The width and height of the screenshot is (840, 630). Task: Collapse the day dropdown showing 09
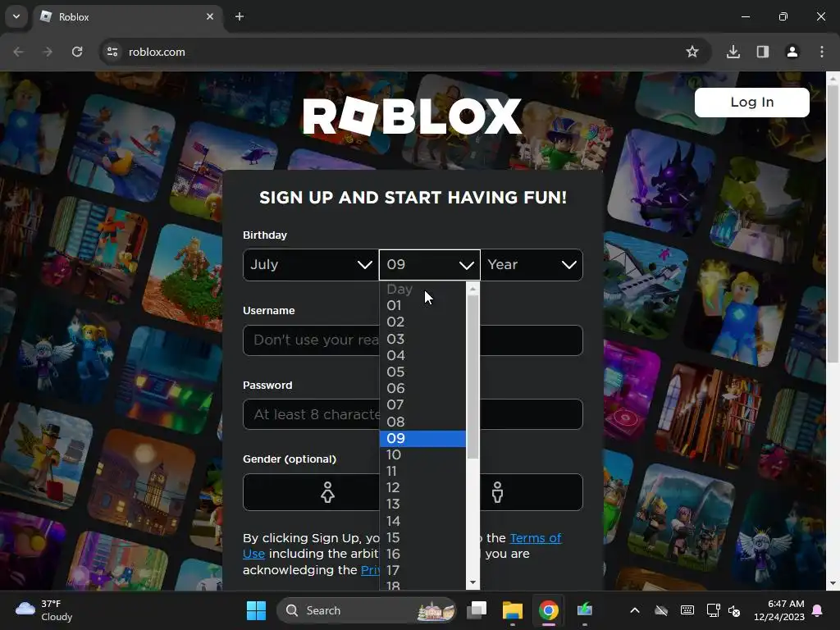[430, 265]
